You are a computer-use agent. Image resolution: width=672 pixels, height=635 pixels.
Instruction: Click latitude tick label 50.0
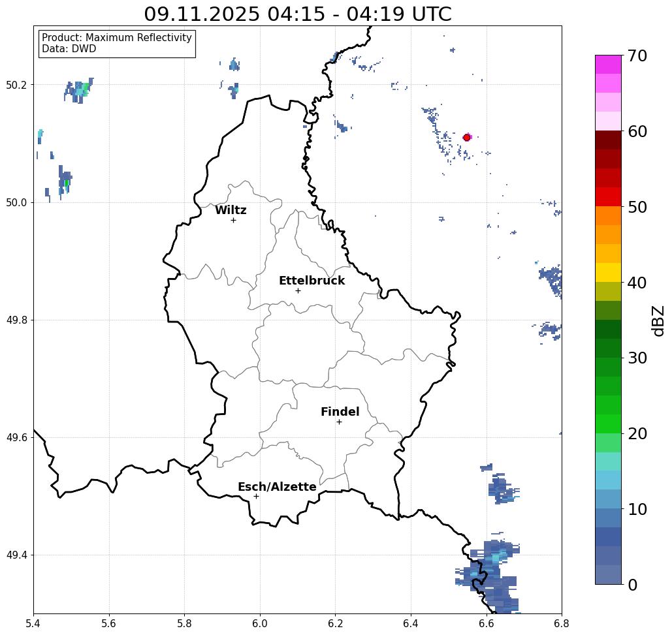click(16, 202)
